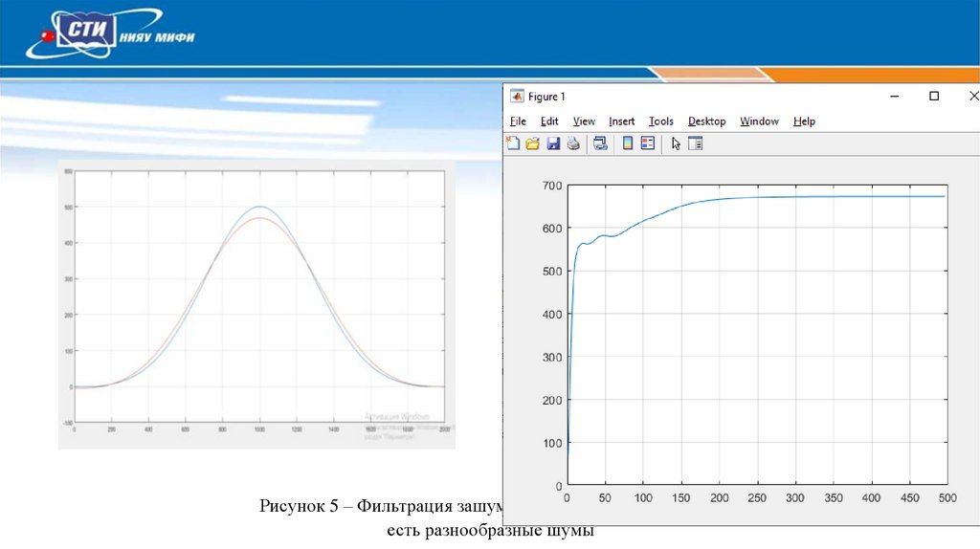Click the x-axis tick label '250'

pos(757,497)
